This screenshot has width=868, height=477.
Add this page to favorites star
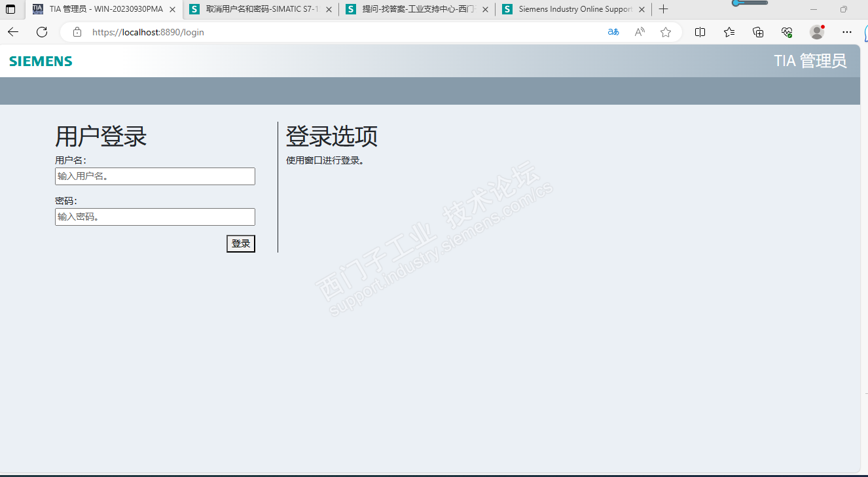(666, 32)
